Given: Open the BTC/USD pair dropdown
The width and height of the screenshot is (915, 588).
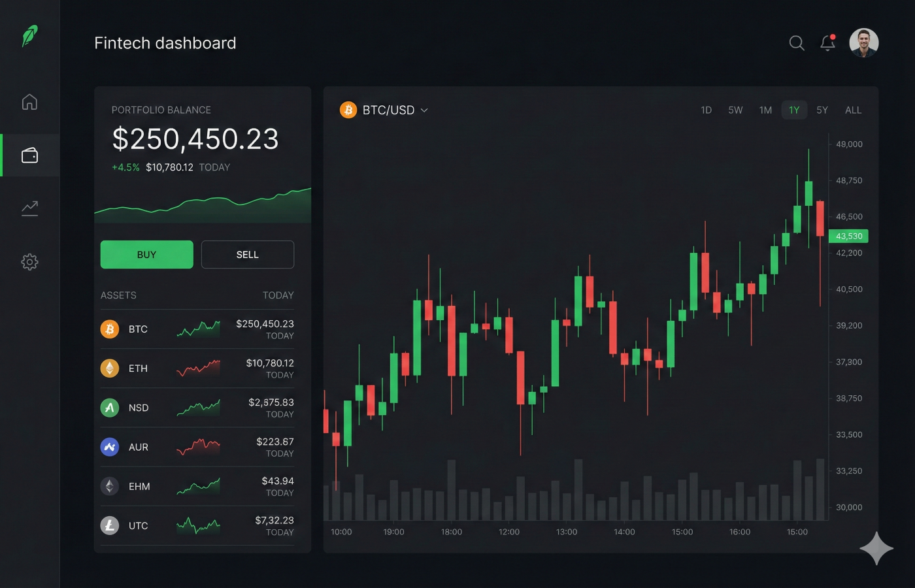Looking at the screenshot, I should [x=384, y=110].
